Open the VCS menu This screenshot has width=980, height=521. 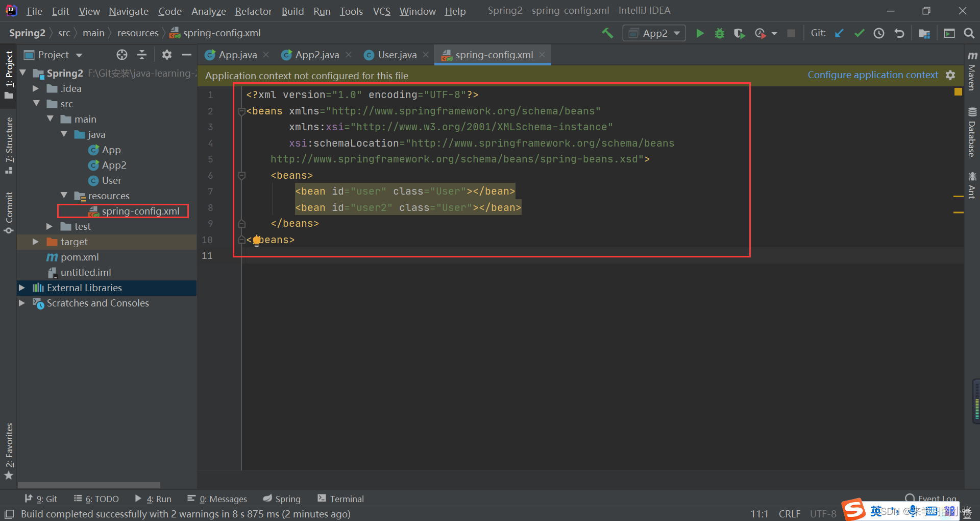381,11
